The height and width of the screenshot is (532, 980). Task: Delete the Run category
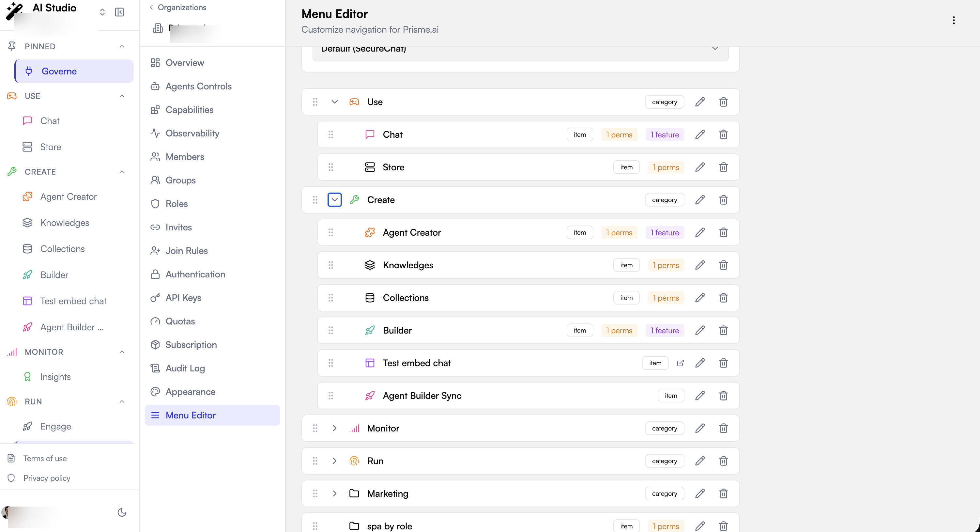(x=723, y=461)
